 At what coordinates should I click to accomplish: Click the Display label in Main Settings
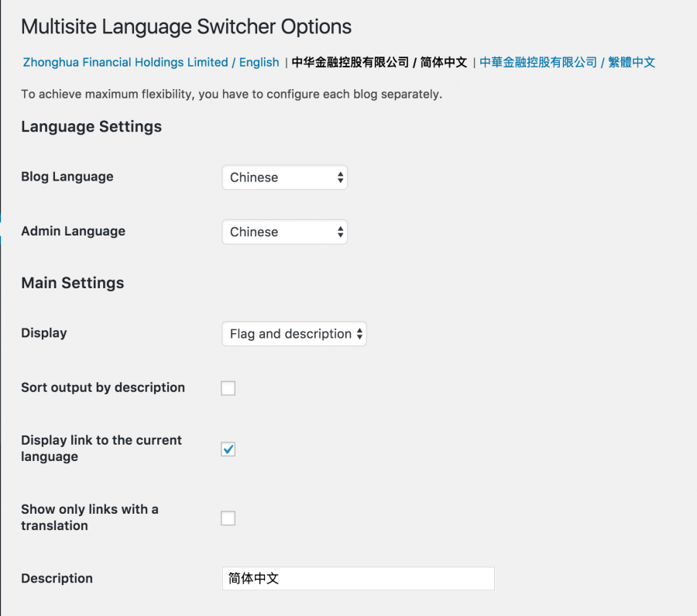click(44, 333)
